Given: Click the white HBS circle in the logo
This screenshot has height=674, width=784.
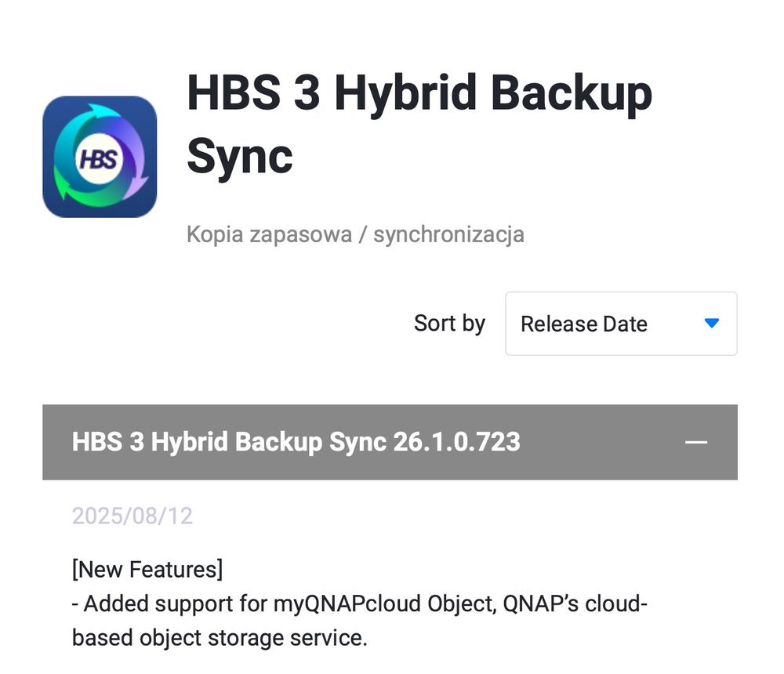Looking at the screenshot, I should (x=100, y=159).
